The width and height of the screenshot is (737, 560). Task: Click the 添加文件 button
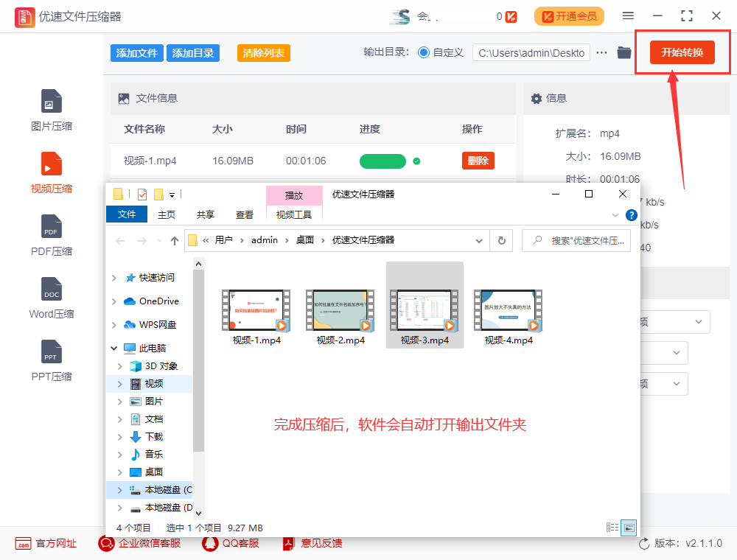pyautogui.click(x=137, y=53)
